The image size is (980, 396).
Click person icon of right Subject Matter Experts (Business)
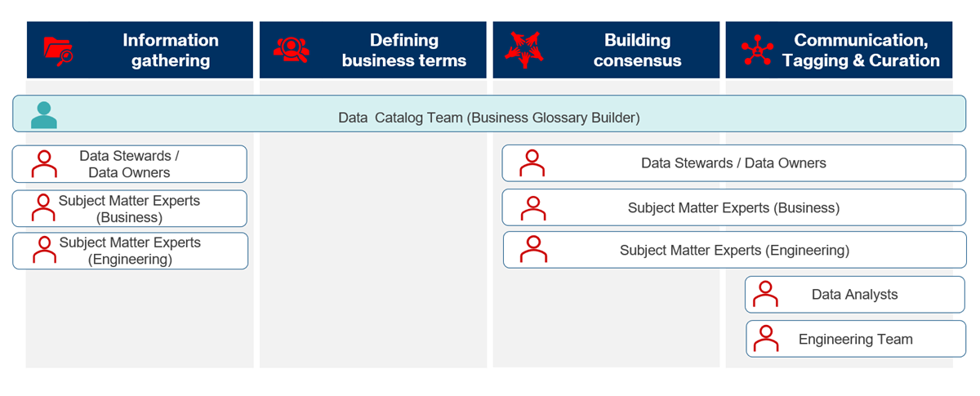pyautogui.click(x=532, y=207)
